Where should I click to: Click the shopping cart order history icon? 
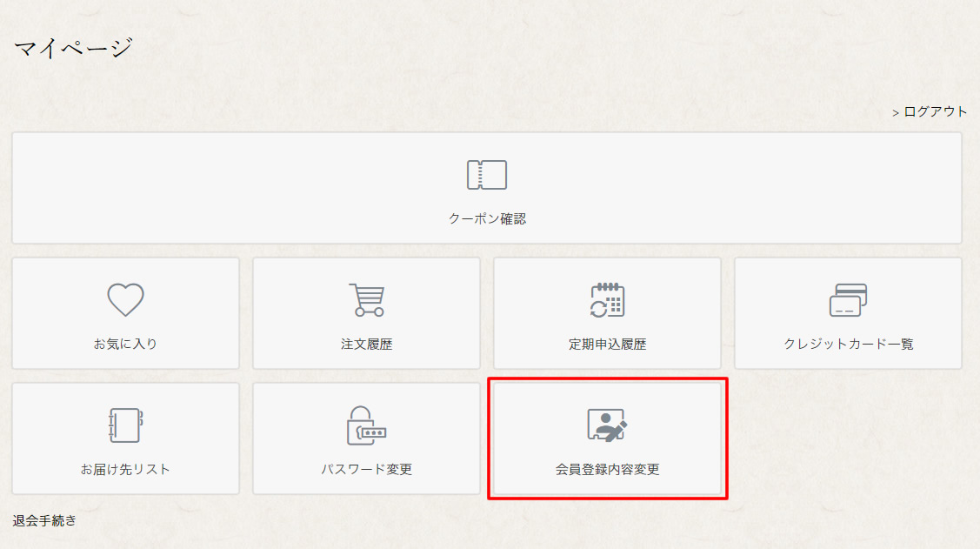coord(367,299)
